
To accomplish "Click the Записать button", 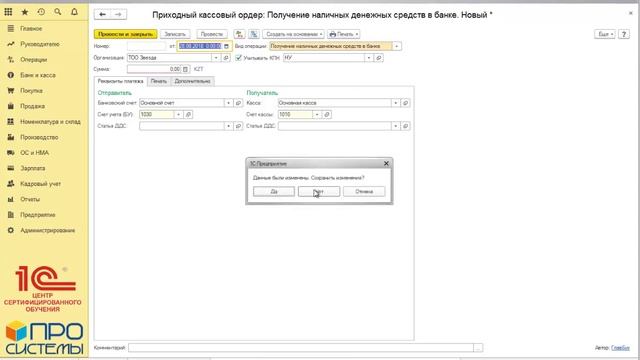I will 175,34.
